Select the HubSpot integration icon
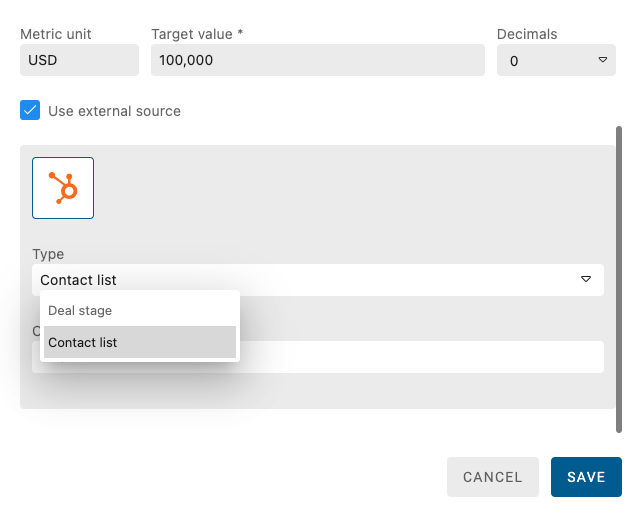This screenshot has width=644, height=520. [63, 188]
